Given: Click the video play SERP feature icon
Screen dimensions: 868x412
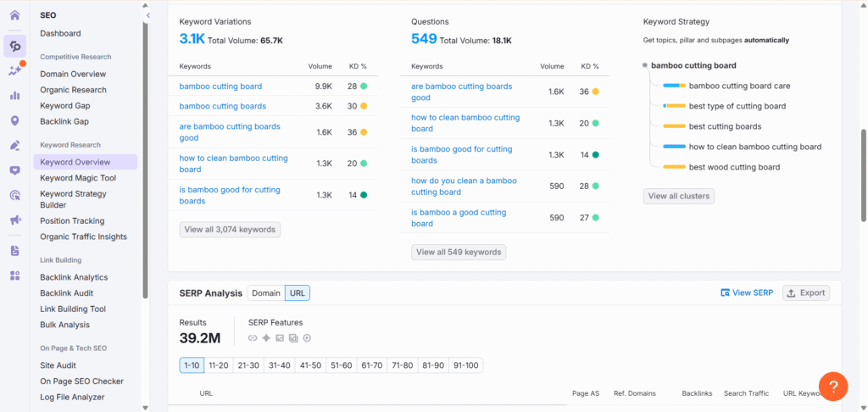Looking at the screenshot, I should pyautogui.click(x=307, y=337).
